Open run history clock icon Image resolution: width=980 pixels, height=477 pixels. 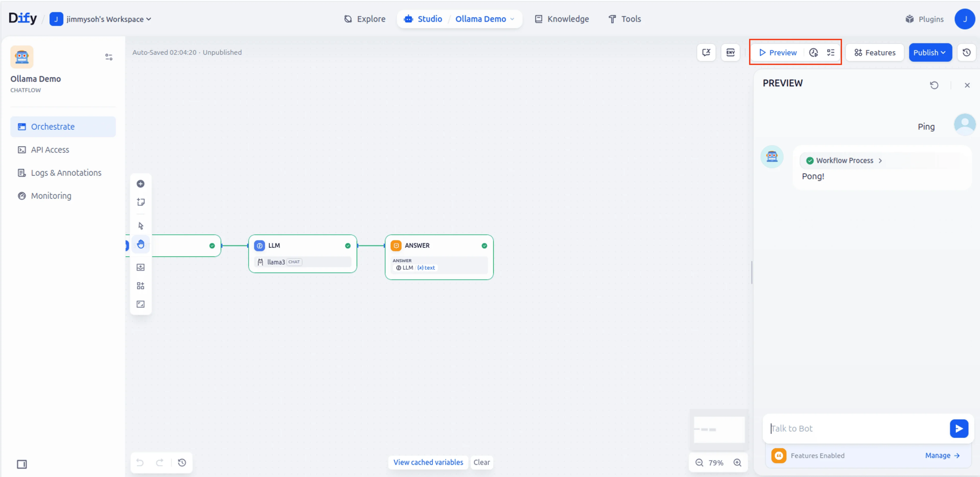813,53
